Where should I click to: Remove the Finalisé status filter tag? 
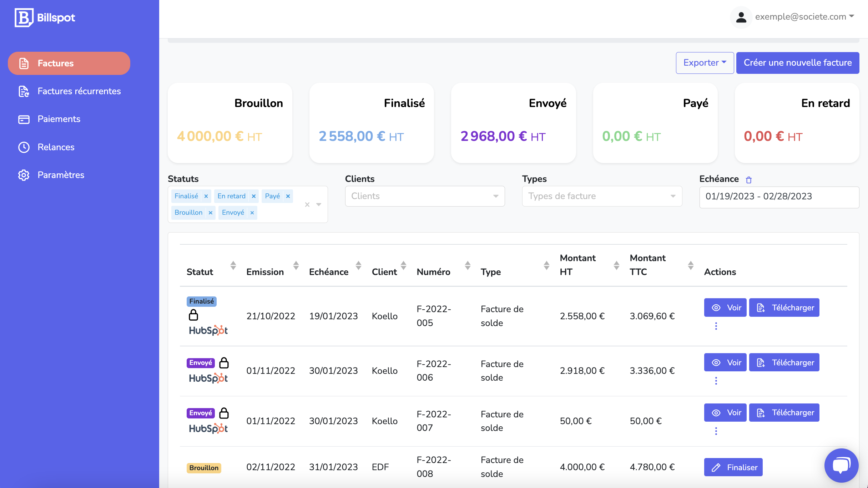click(206, 196)
